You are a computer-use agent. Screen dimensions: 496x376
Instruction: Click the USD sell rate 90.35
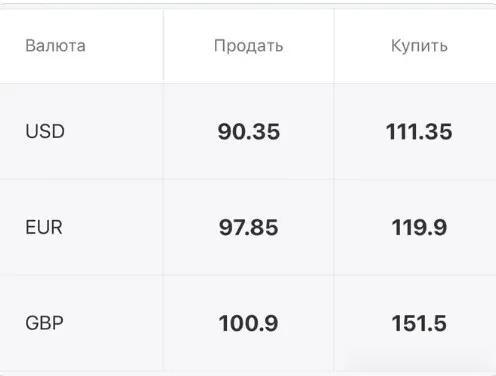pyautogui.click(x=249, y=131)
